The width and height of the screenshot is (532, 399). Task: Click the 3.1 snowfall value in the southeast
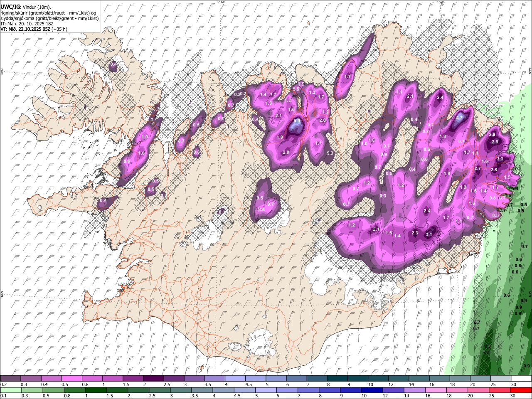[429, 234]
